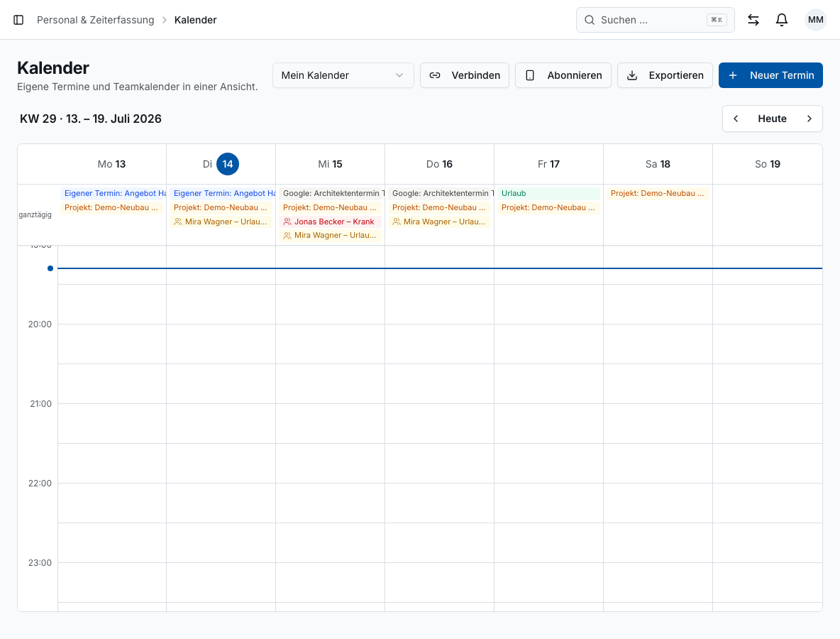Click the Exportieren button

point(665,75)
